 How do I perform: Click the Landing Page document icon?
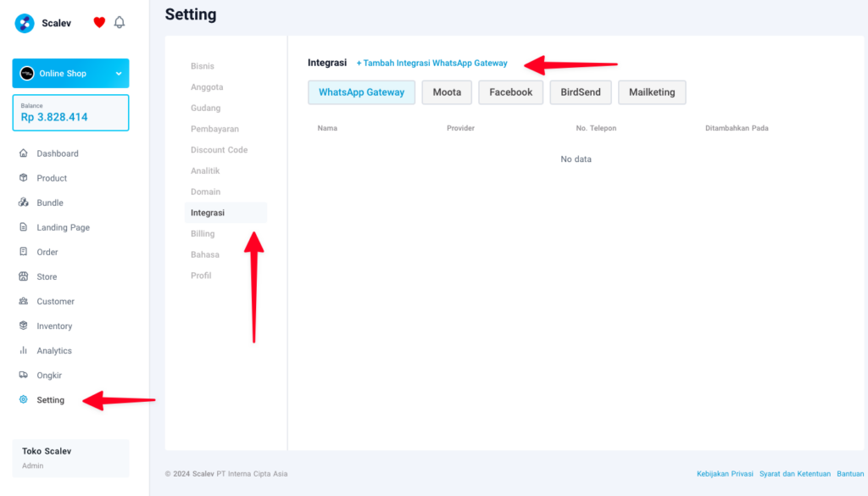point(23,227)
